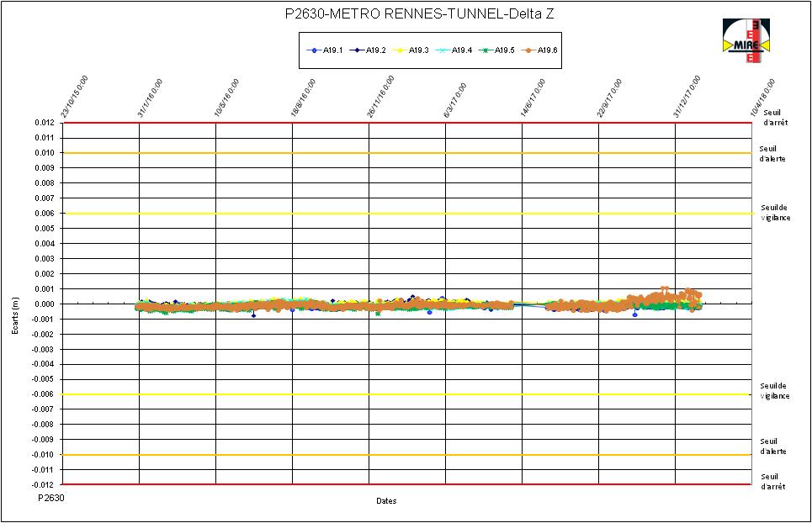Click the date label "14/6/17 0:00"

533,98
